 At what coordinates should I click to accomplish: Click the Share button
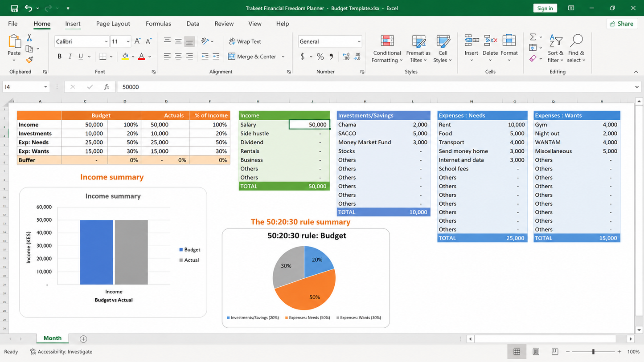622,24
